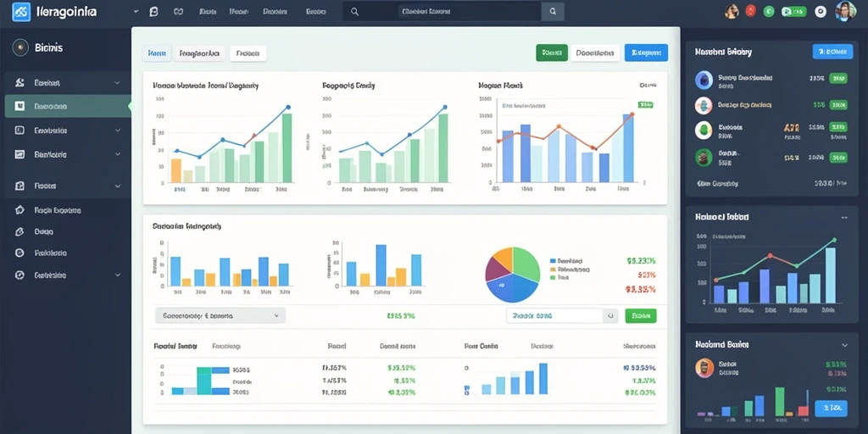Click the search magnifier button in search bar
Image resolution: width=868 pixels, height=434 pixels.
[552, 11]
